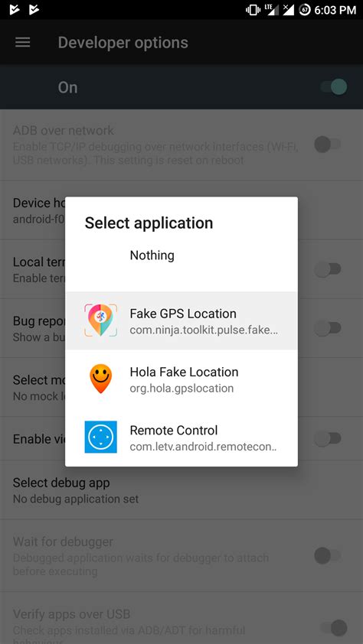Tap the Fake GPS Location app icon

pos(101,320)
